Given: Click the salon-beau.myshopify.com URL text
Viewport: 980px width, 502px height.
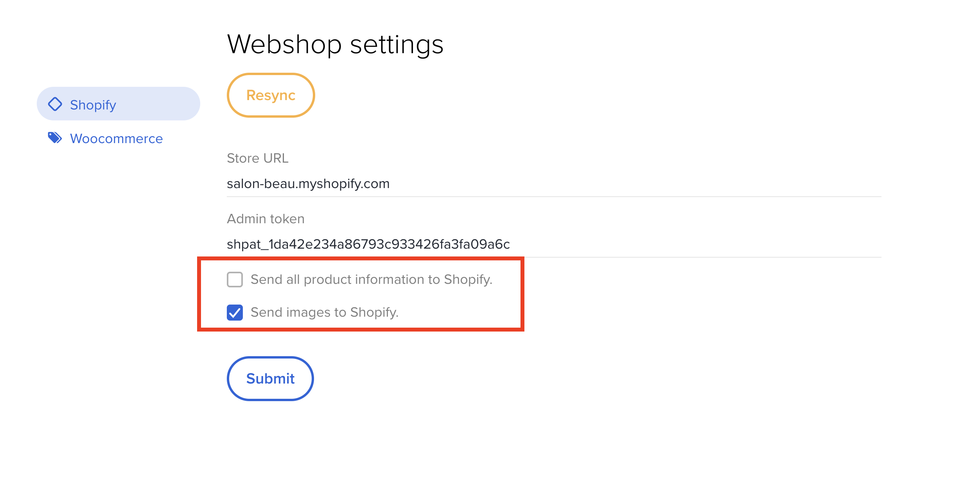Looking at the screenshot, I should click(x=308, y=184).
